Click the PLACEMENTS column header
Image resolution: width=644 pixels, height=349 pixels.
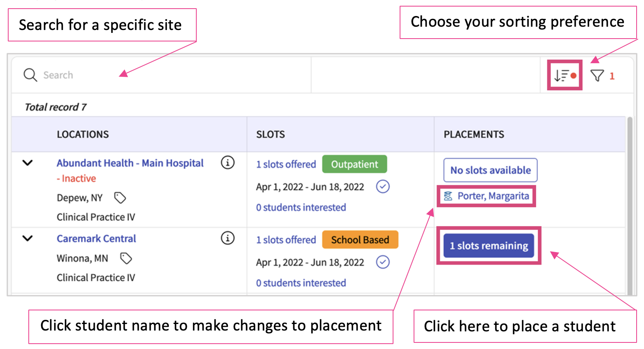pyautogui.click(x=474, y=135)
